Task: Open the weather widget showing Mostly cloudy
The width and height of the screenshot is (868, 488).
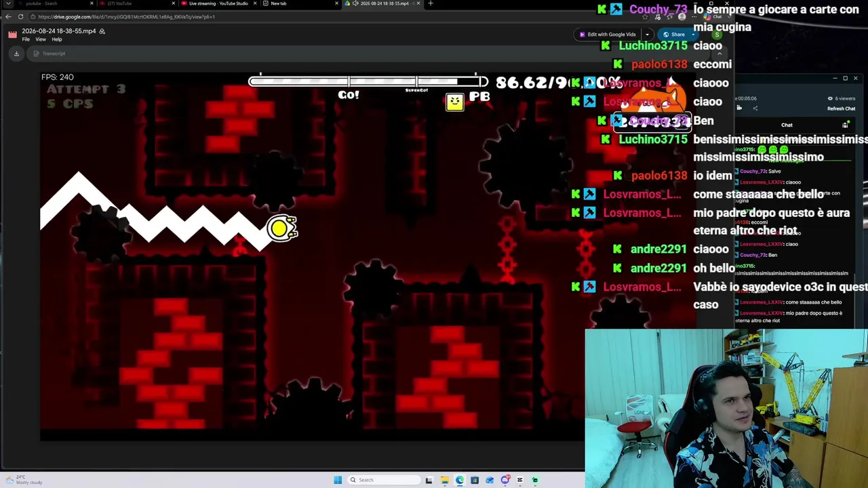Action: click(24, 480)
